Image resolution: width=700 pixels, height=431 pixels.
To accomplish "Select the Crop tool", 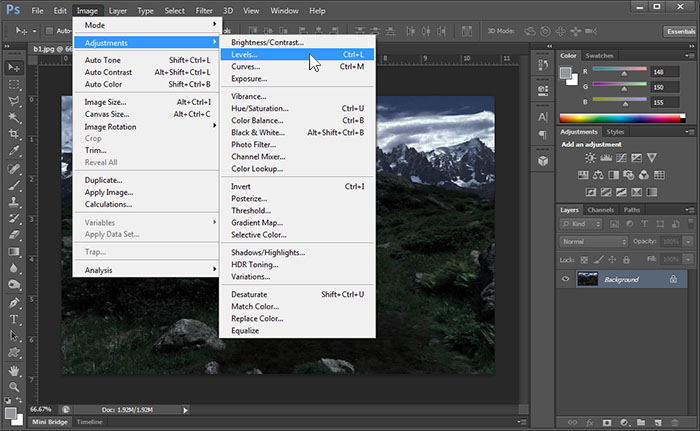I will coord(14,135).
